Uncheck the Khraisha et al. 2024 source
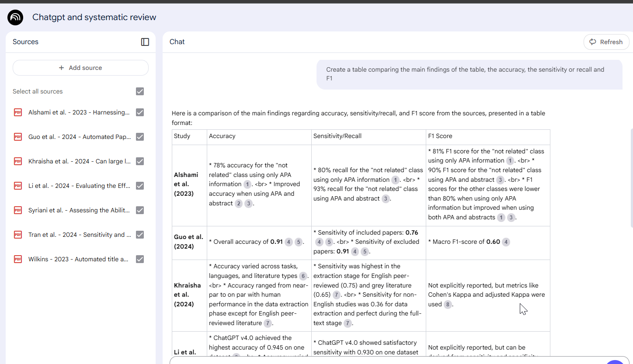Screen dimensions: 633x364 (140, 161)
